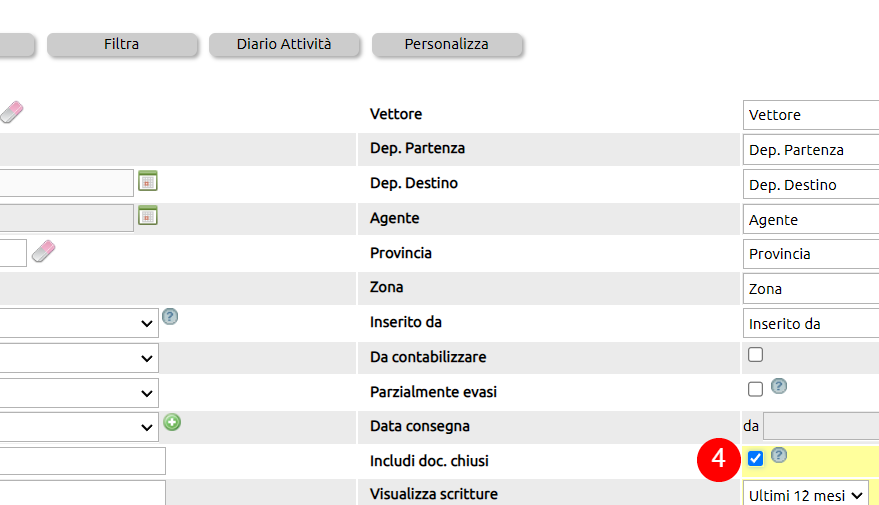Tick the Parzialmente evasi checkbox
The image size is (879, 505).
pyautogui.click(x=755, y=389)
